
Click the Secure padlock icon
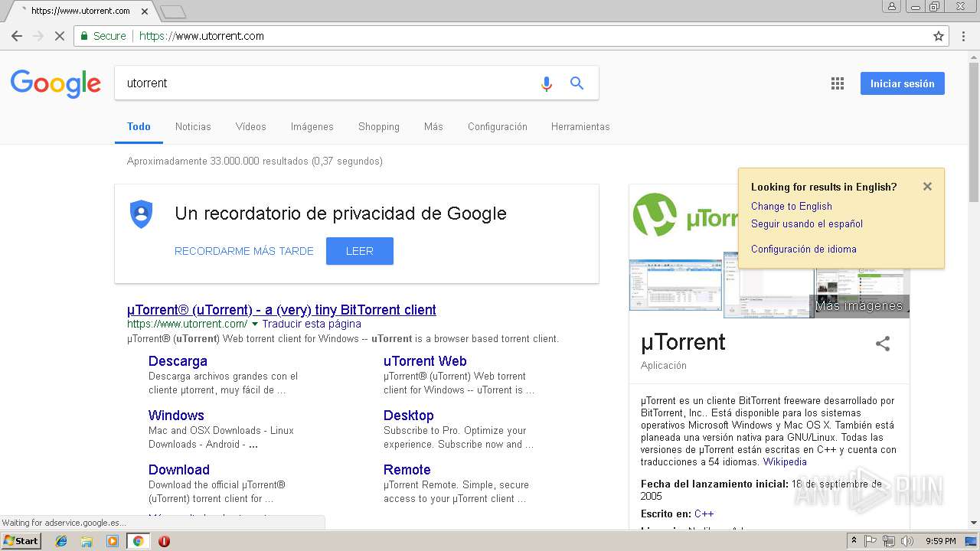pyautogui.click(x=83, y=36)
